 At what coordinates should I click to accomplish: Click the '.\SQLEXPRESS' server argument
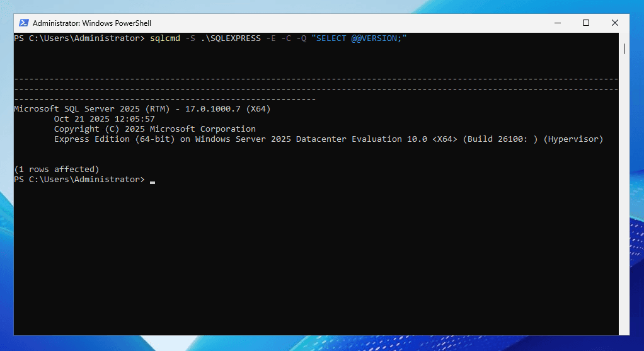(x=231, y=38)
